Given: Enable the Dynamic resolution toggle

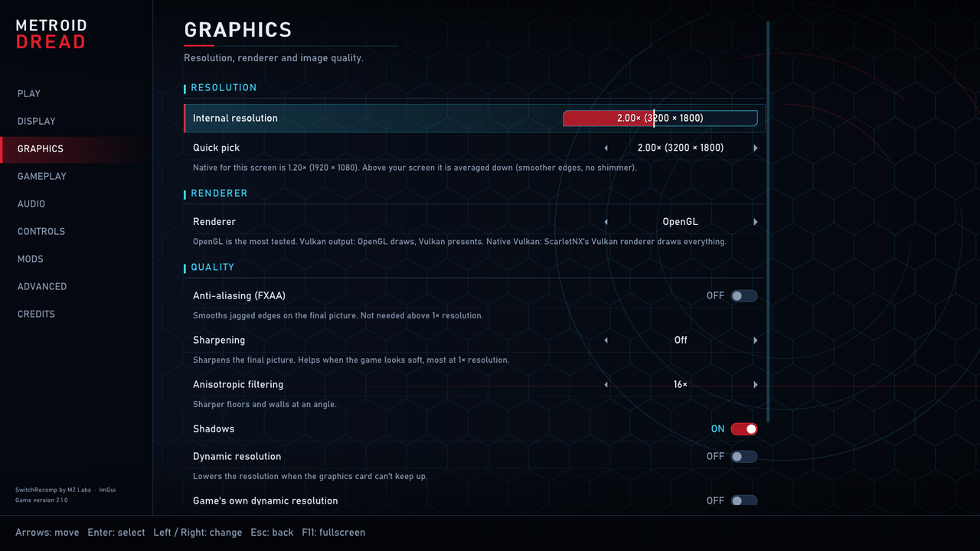Looking at the screenshot, I should click(x=743, y=457).
